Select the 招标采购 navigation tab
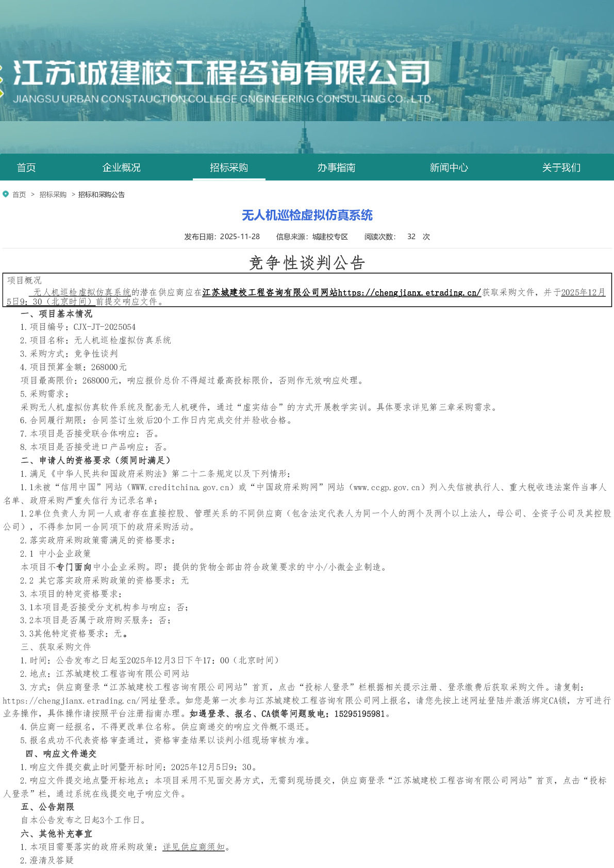614x868 pixels. click(229, 168)
